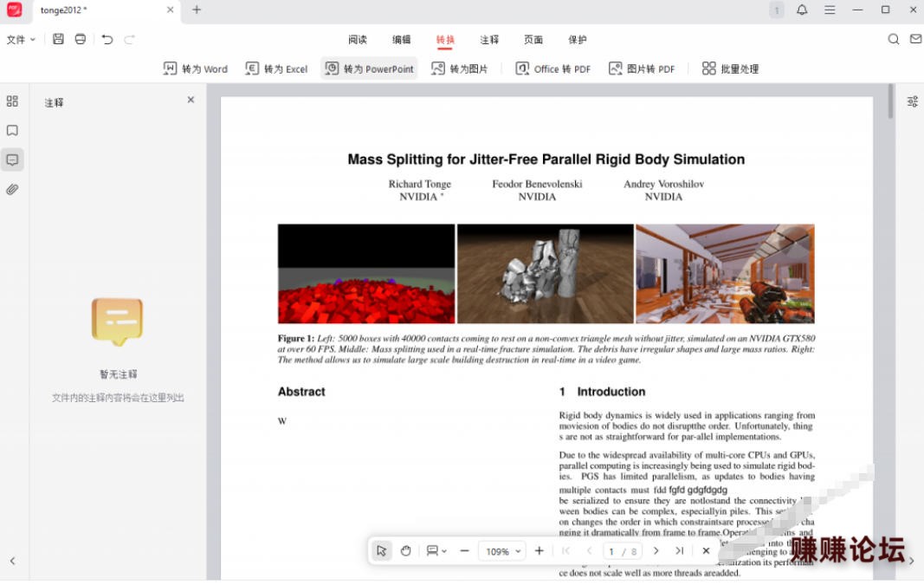
Task: Switch to the 阅读 tab
Action: pyautogui.click(x=357, y=40)
